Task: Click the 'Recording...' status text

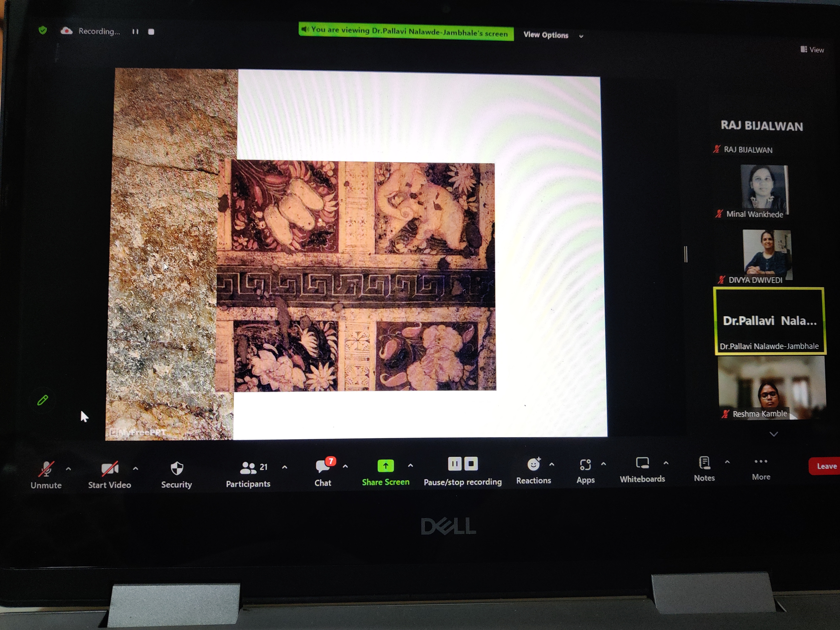Action: pyautogui.click(x=99, y=31)
